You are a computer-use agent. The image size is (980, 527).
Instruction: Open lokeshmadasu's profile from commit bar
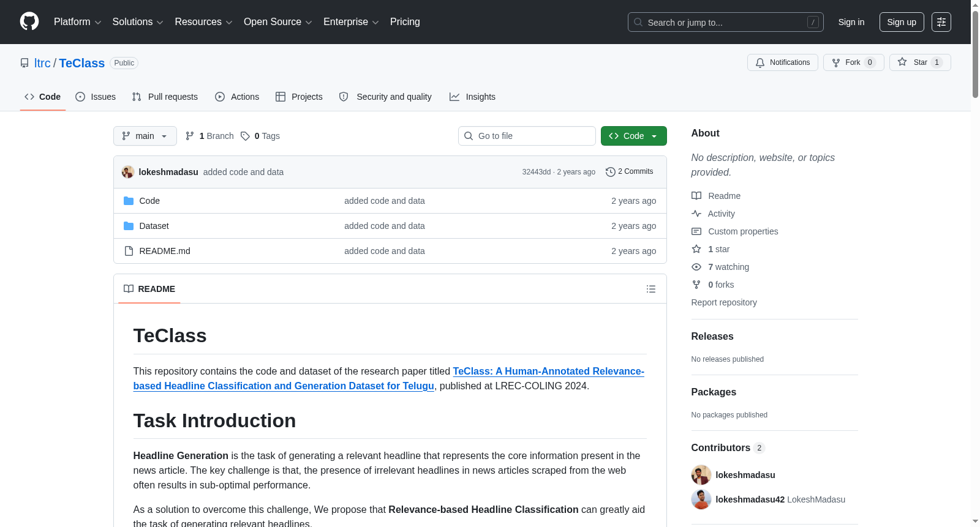pyautogui.click(x=168, y=172)
